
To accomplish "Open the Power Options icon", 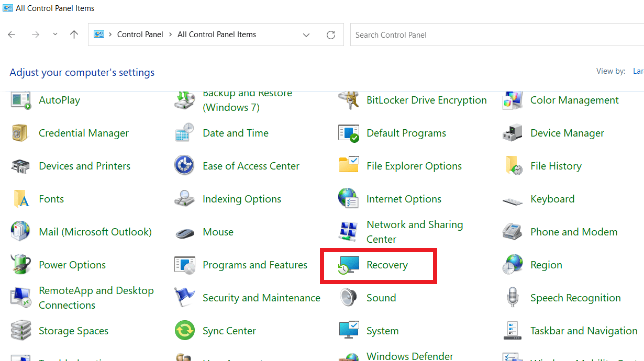I will [20, 265].
